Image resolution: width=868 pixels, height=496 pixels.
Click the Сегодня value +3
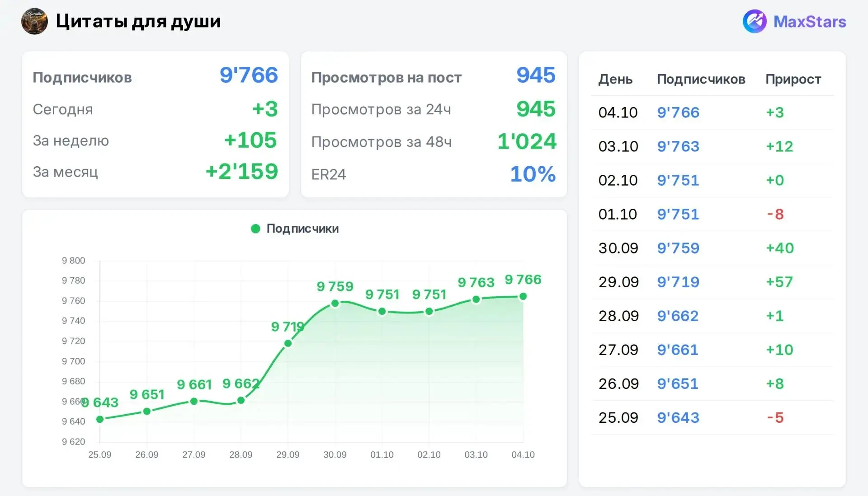coord(265,109)
